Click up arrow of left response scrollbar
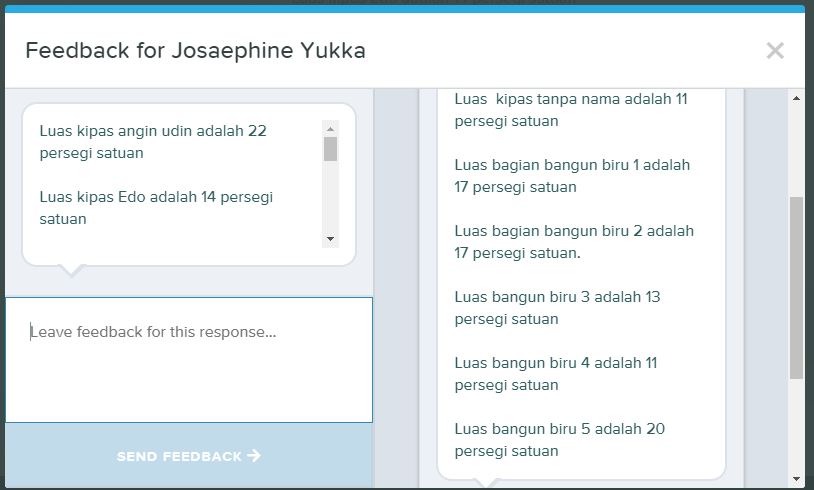 pyautogui.click(x=330, y=128)
